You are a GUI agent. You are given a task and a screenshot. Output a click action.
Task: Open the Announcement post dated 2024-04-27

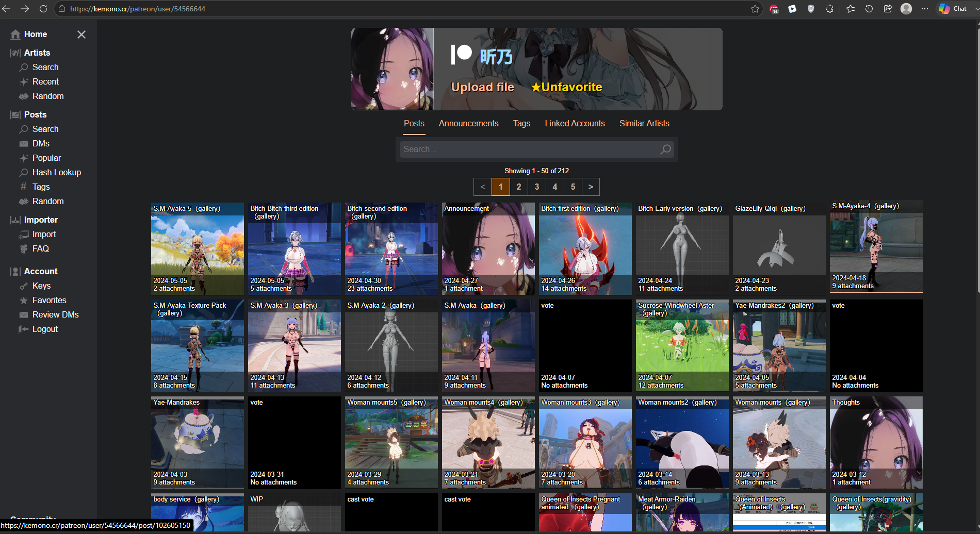[x=488, y=248]
